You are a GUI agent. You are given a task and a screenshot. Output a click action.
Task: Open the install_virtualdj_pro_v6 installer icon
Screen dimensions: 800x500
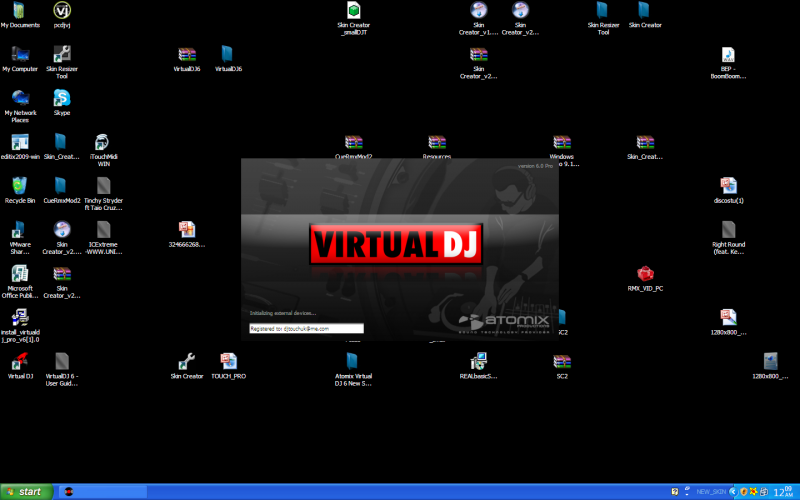click(19, 317)
